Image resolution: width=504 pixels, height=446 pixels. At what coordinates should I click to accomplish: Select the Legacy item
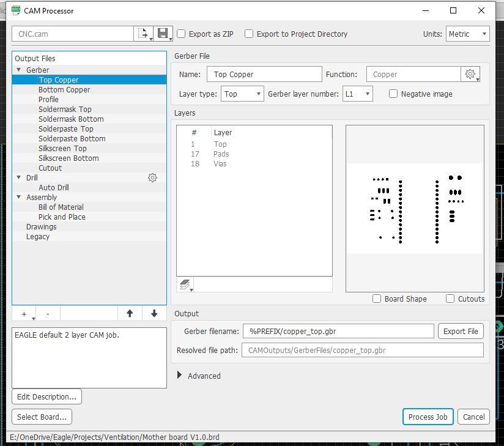coord(89,237)
